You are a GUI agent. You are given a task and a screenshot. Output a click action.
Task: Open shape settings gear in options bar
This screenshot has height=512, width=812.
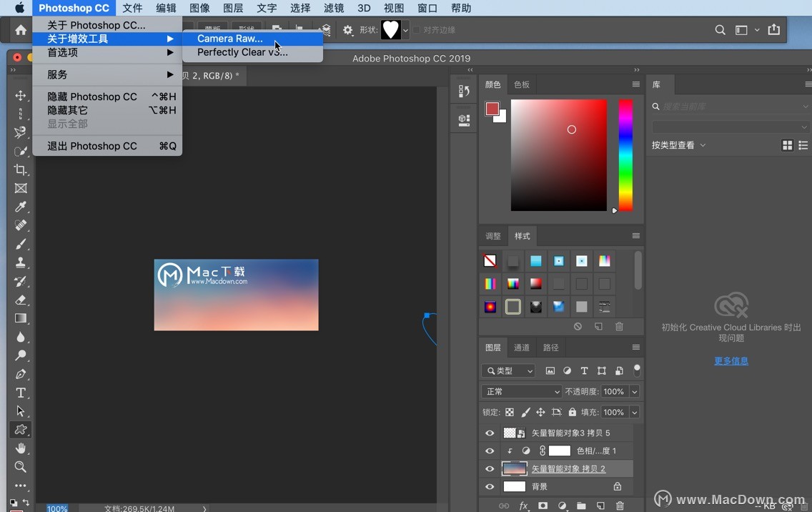point(348,30)
